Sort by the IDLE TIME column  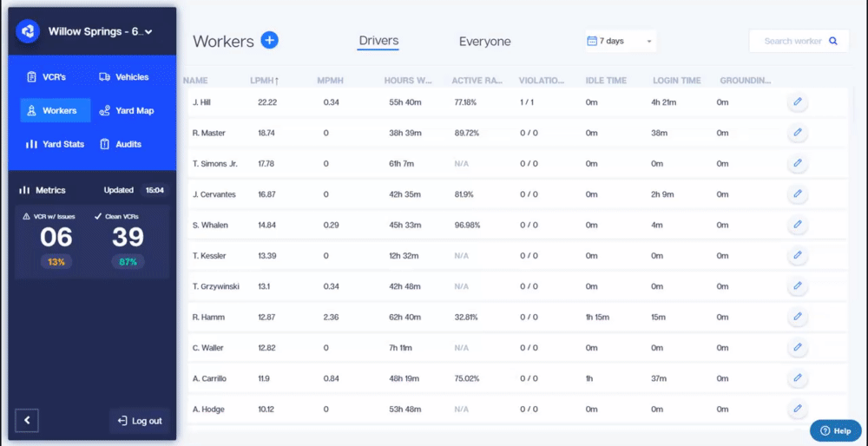[606, 81]
